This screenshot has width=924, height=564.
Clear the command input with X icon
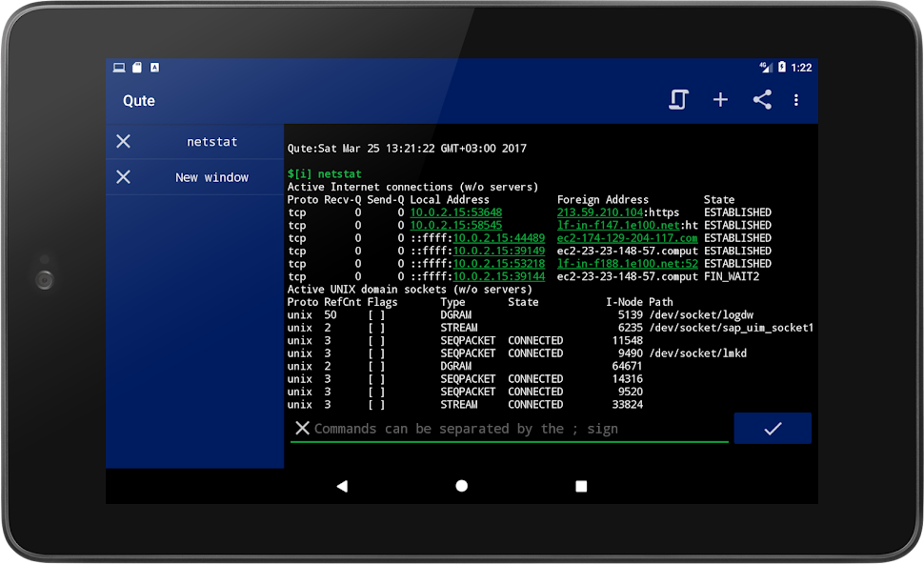(x=302, y=429)
